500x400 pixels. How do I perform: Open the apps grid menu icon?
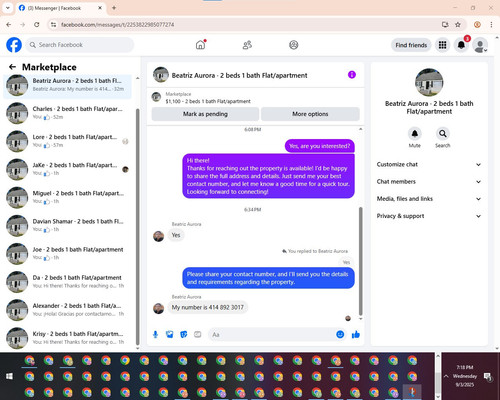point(442,45)
